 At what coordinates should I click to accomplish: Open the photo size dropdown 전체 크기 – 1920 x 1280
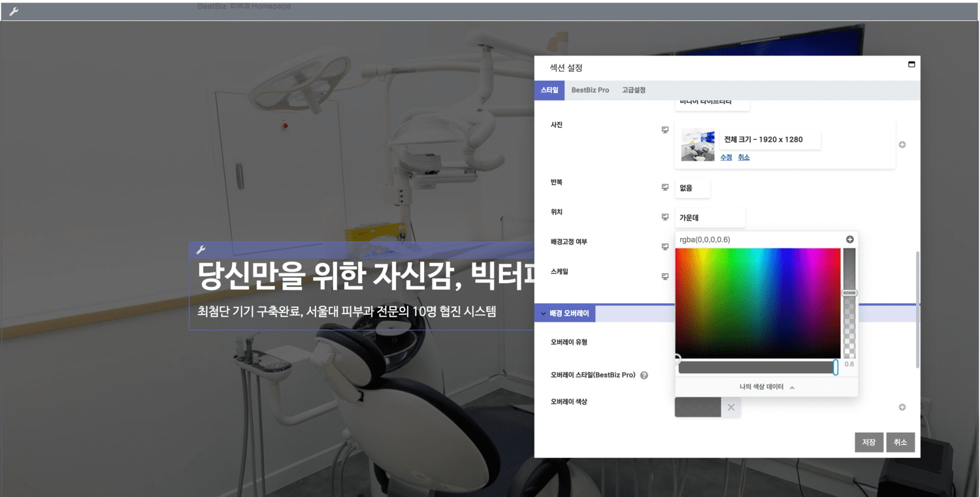click(x=770, y=139)
